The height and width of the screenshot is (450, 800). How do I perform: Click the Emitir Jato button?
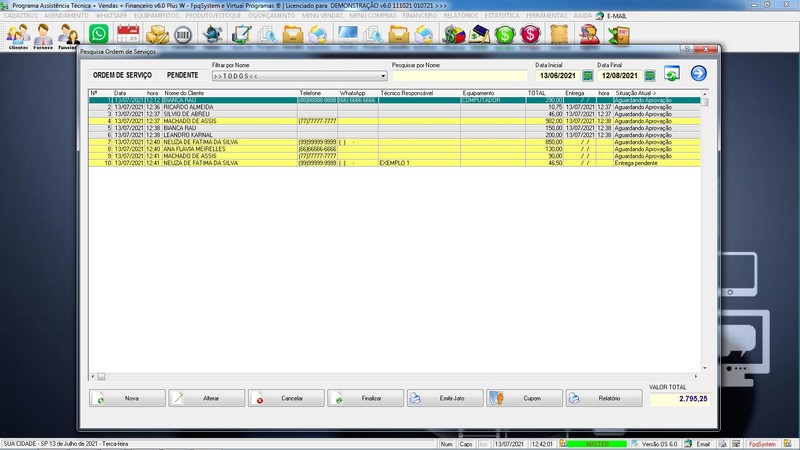(445, 398)
